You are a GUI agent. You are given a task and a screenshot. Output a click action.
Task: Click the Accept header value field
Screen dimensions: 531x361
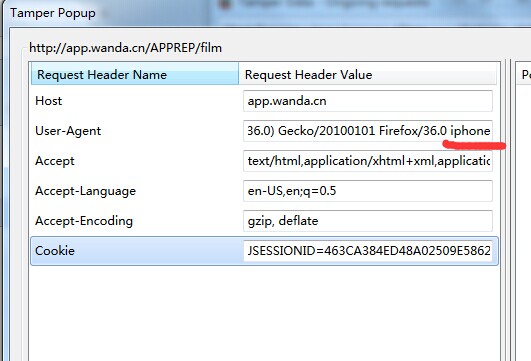point(367,161)
